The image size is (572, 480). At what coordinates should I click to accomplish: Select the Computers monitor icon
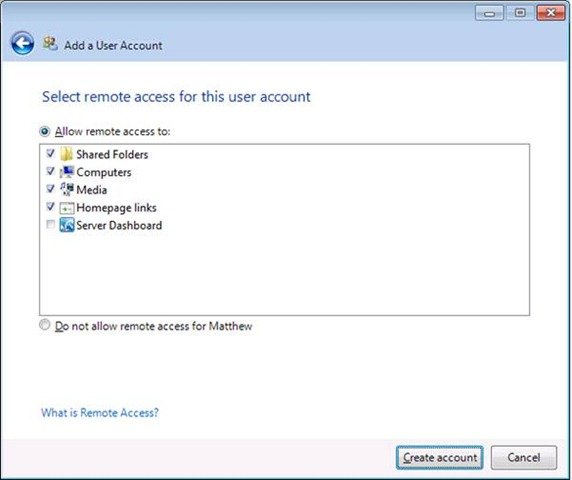click(x=67, y=172)
